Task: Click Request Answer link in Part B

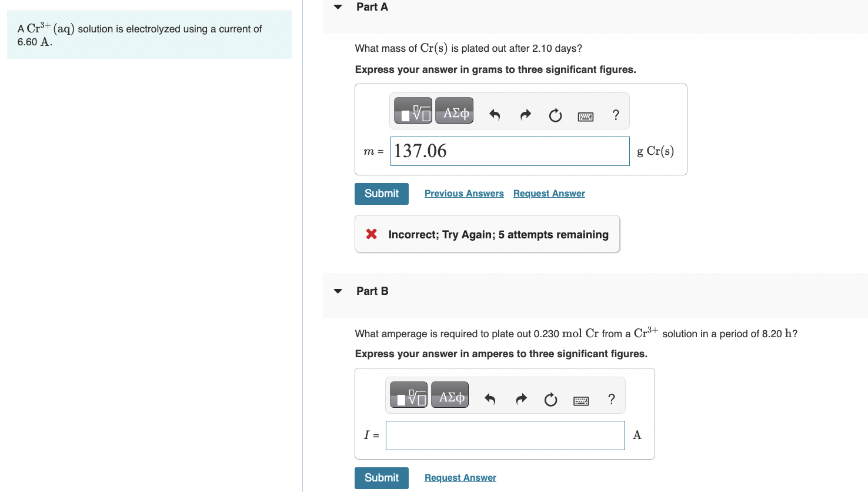Action: 460,478
